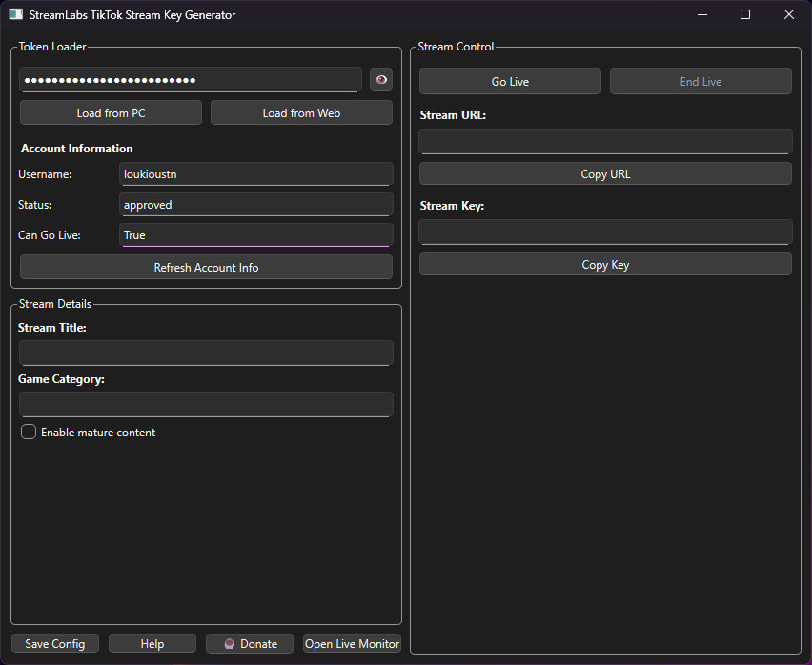Click the Can Go Live: label
The width and height of the screenshot is (812, 665).
(x=50, y=235)
